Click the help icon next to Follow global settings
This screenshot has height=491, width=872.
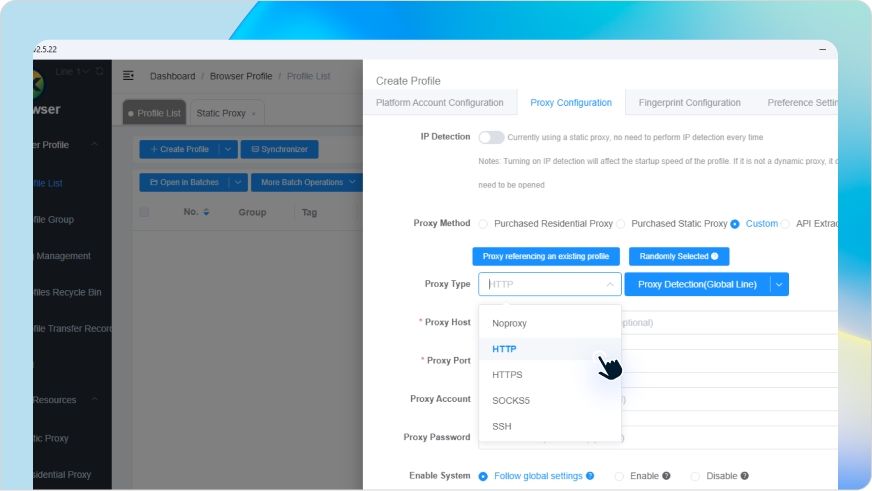(x=590, y=476)
